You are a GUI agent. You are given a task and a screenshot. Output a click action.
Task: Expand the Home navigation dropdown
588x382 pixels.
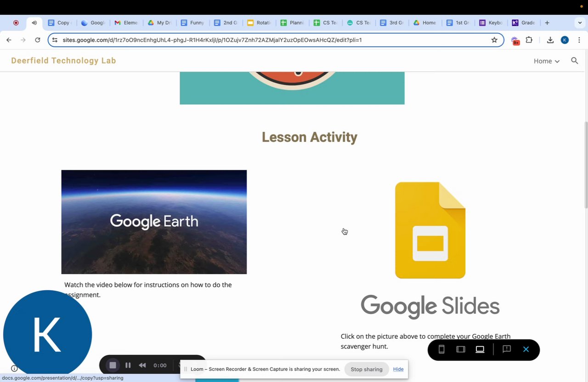point(547,61)
